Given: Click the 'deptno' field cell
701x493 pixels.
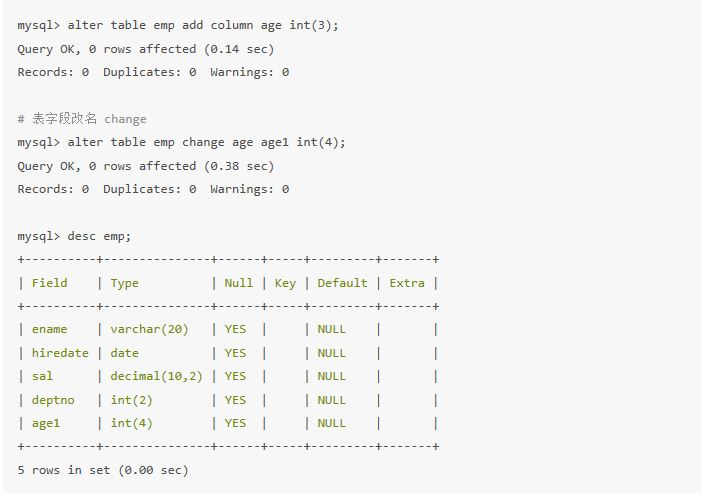Looking at the screenshot, I should (x=52, y=400).
